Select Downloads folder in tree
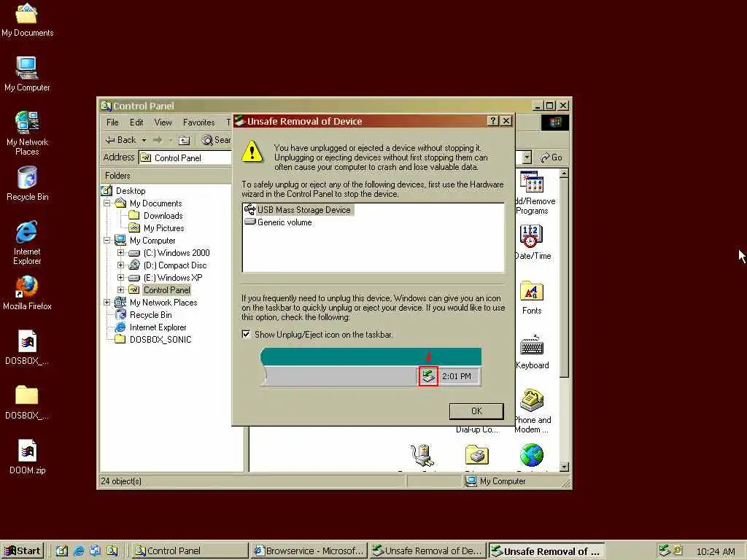Image resolution: width=747 pixels, height=560 pixels. (163, 216)
